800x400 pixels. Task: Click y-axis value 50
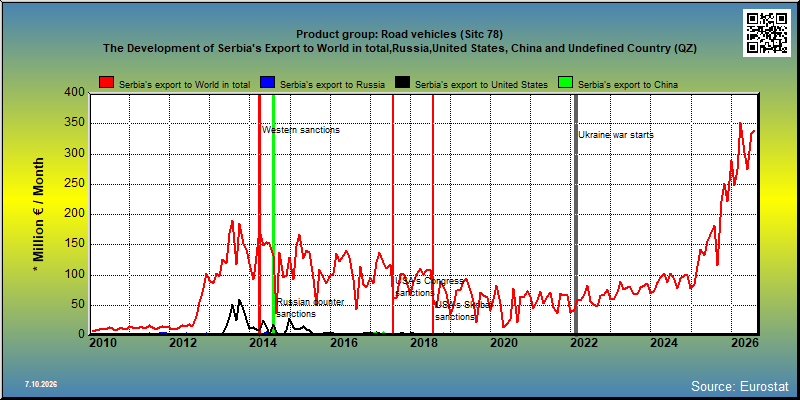tap(78, 305)
